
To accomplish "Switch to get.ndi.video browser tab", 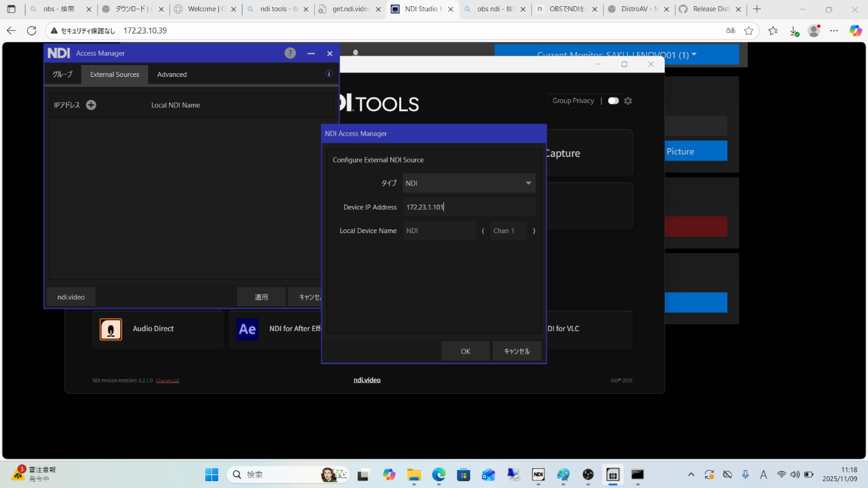I will click(351, 9).
